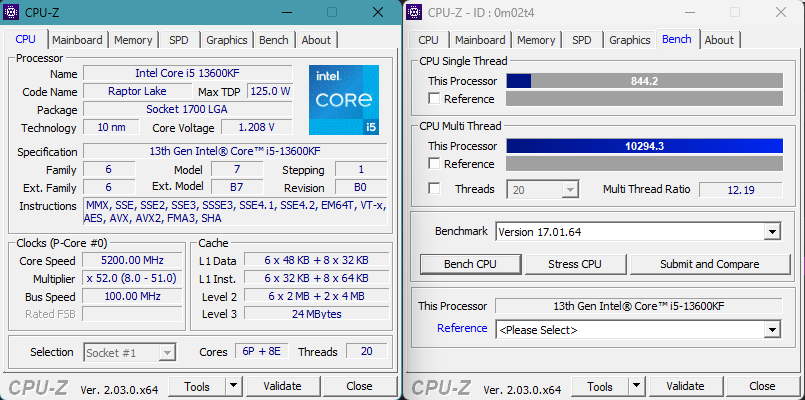Switch to Mainboard tab in left window
805x400 pixels.
point(77,40)
